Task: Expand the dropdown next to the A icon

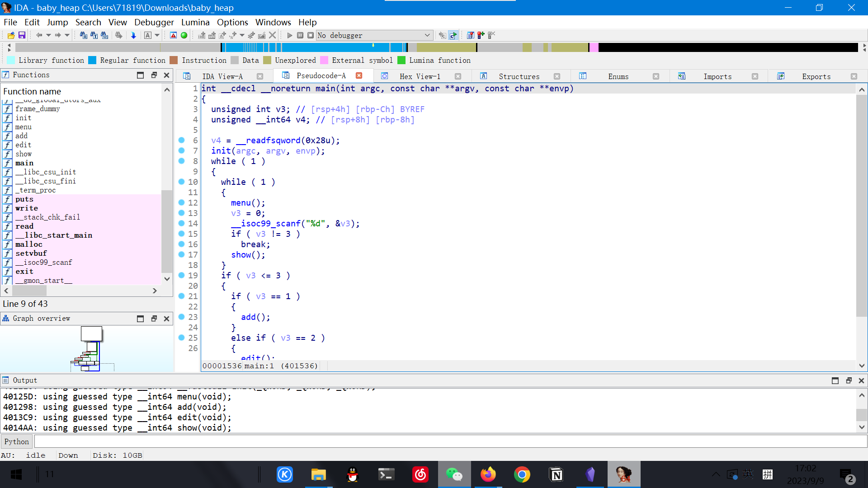Action: tap(157, 35)
